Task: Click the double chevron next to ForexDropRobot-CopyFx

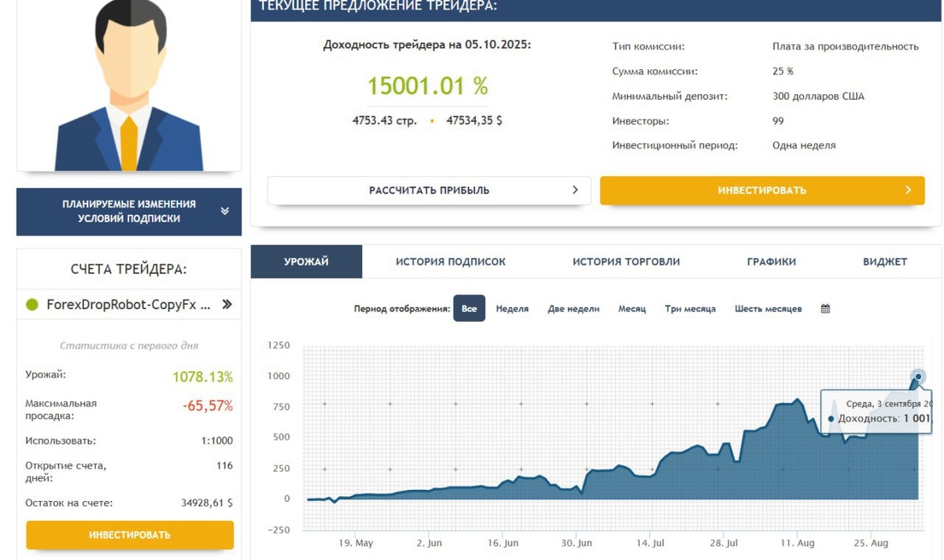Action: tap(227, 304)
